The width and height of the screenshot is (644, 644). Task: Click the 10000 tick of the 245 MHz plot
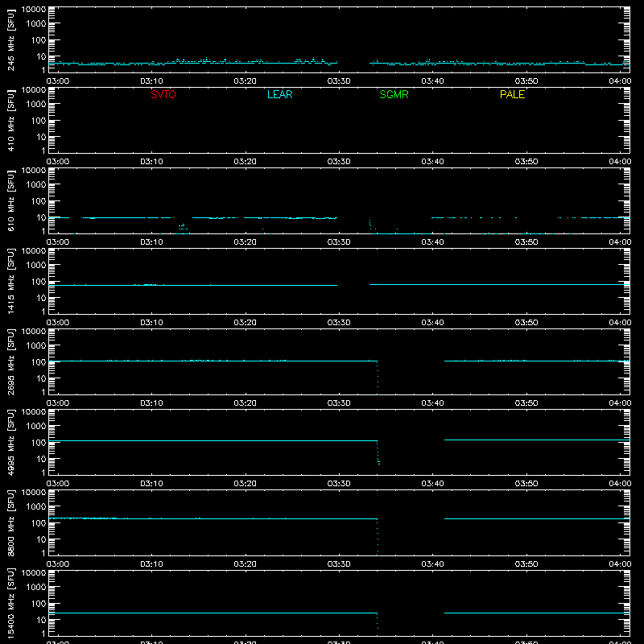[x=34, y=10]
